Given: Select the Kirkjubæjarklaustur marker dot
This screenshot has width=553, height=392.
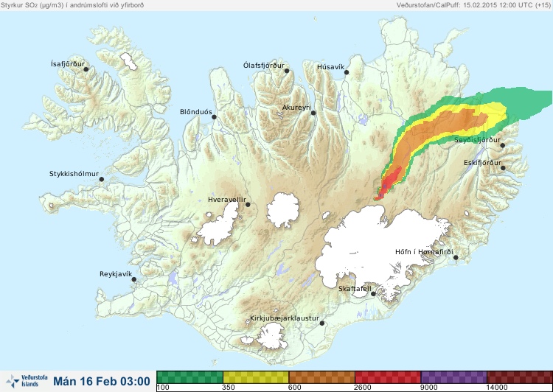Looking at the screenshot, I should 321,323.
